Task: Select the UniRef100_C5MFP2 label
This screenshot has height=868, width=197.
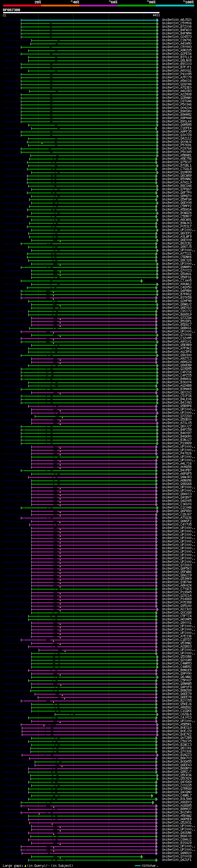Action: (x=177, y=206)
